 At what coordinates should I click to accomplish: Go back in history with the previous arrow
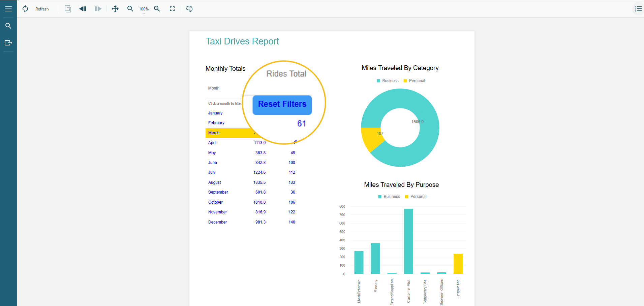83,9
